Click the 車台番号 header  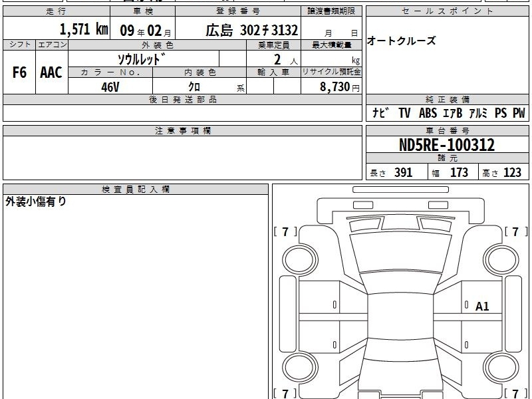447,130
